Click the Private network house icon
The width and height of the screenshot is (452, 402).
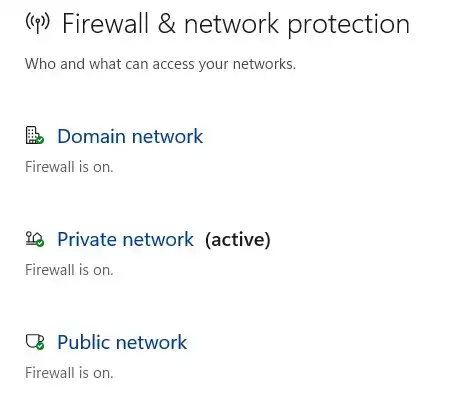35,239
